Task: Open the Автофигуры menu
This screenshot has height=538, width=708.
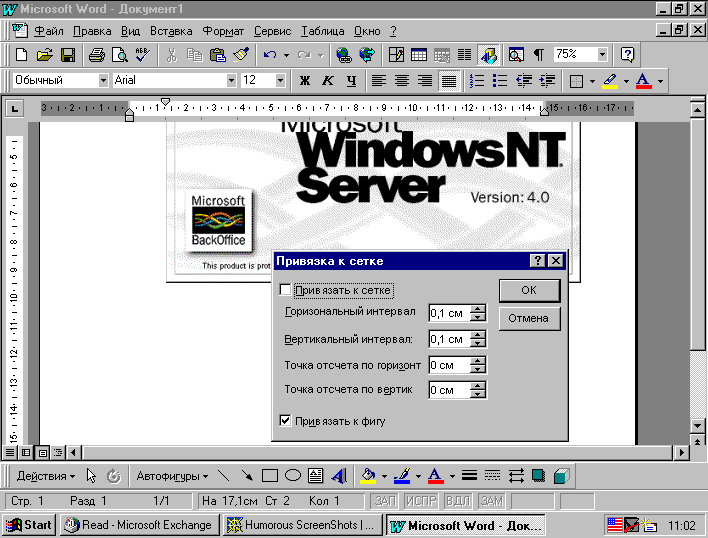Action: tap(172, 476)
